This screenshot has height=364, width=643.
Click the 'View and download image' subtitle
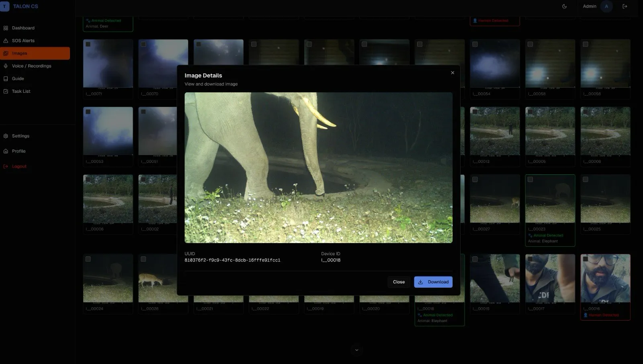211,84
